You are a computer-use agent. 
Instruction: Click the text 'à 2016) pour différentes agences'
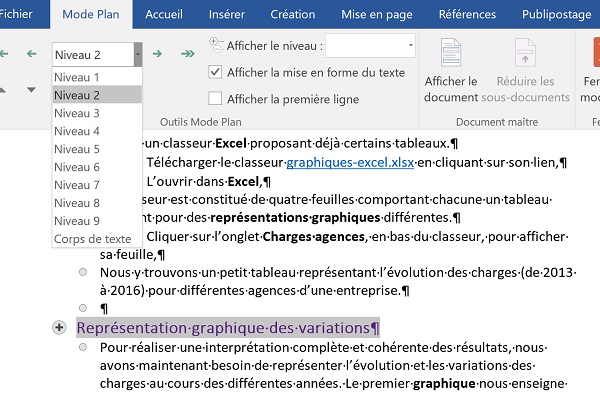[203, 291]
